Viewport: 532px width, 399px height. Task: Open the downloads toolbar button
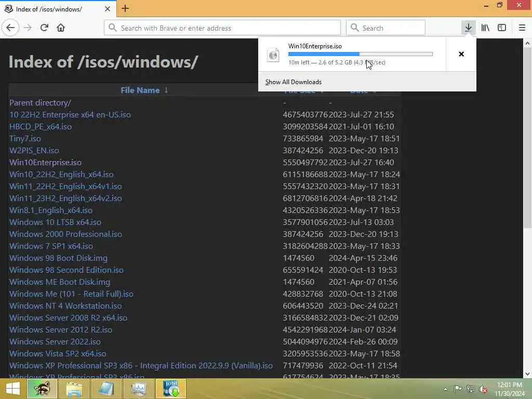(468, 28)
